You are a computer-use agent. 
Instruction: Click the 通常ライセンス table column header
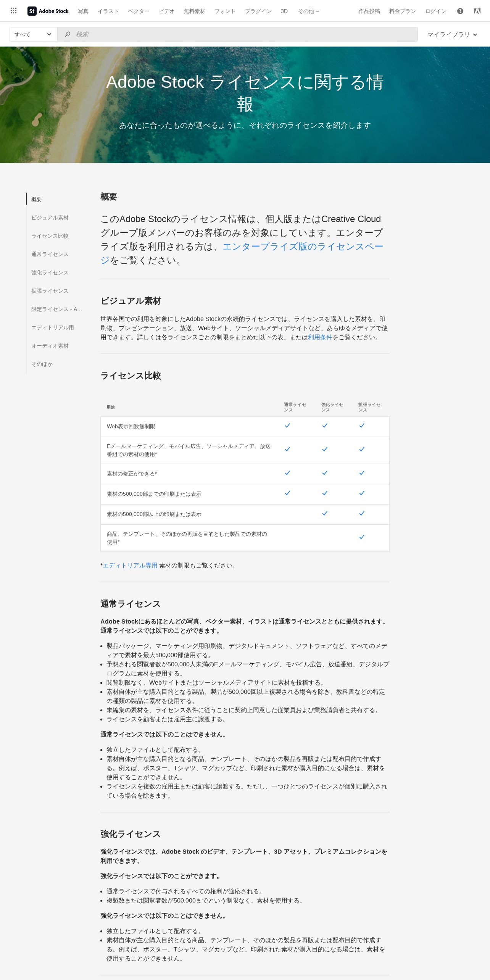[295, 407]
